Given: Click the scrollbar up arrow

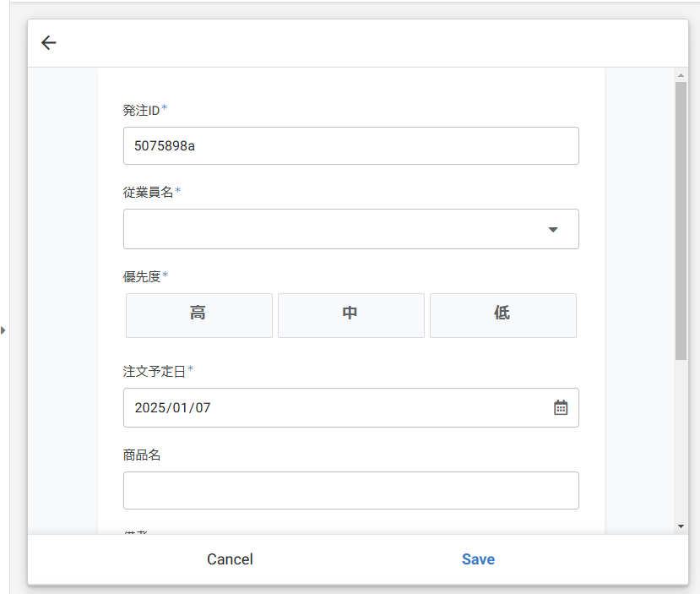Looking at the screenshot, I should point(681,75).
